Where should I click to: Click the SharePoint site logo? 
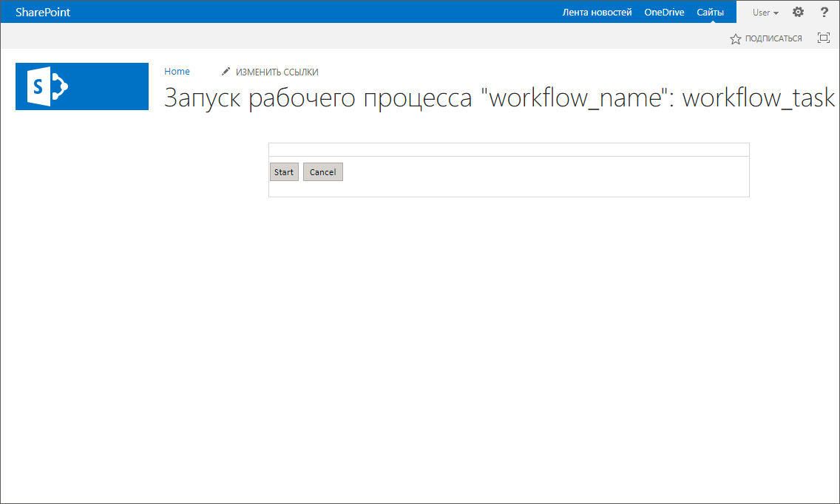point(82,86)
